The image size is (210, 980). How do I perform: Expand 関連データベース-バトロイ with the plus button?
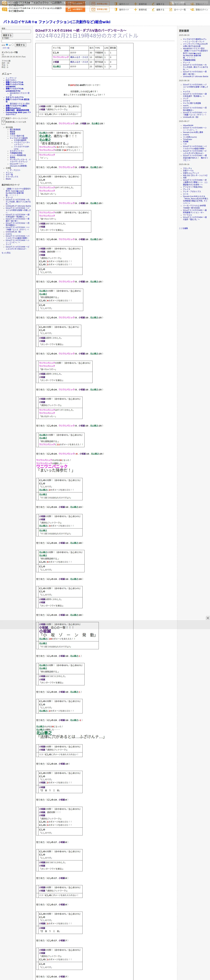(x=3, y=119)
